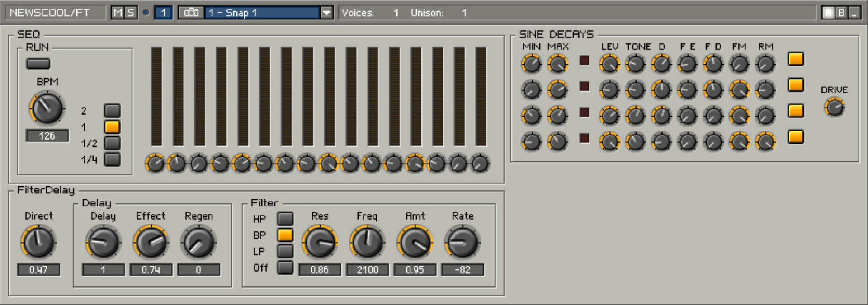The width and height of the screenshot is (868, 305).
Task: Click first row FE knob
Action: point(688,64)
